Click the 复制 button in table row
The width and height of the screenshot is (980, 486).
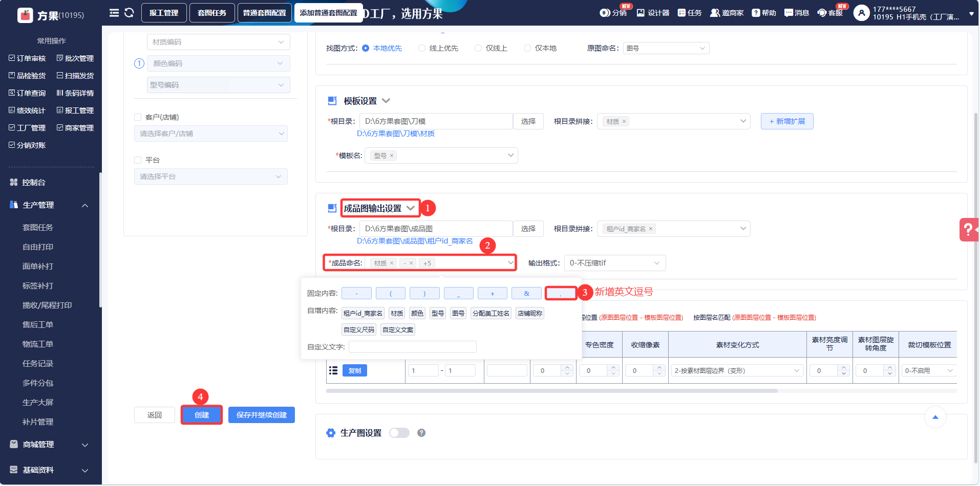(x=355, y=370)
